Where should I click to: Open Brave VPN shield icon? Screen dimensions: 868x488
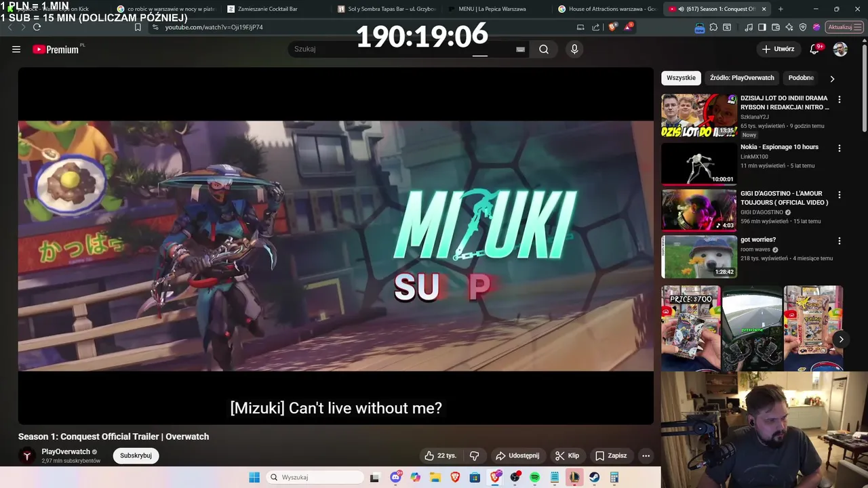[x=803, y=27]
